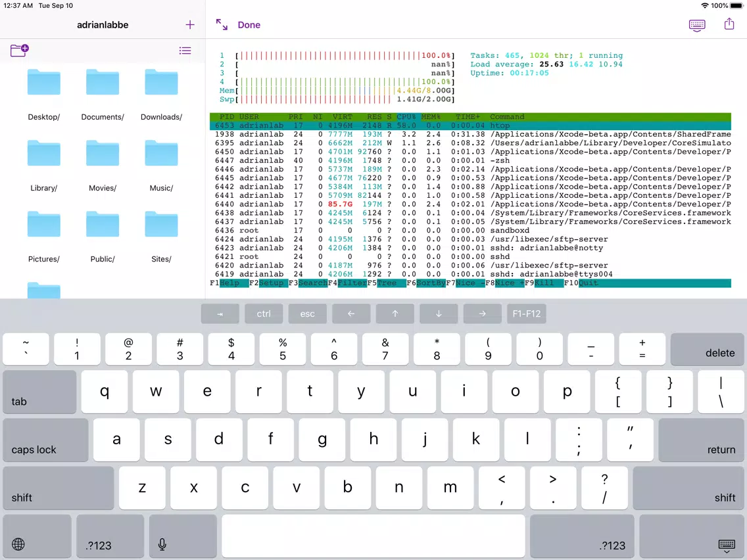Select process 6423 sshd adrianlabbe@notty

coord(470,248)
